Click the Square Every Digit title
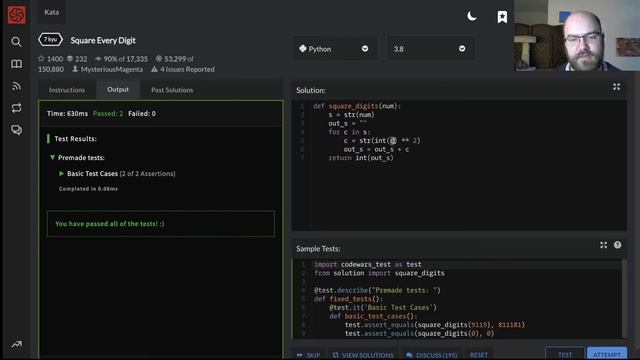Image resolution: width=640 pixels, height=360 pixels. pos(103,40)
